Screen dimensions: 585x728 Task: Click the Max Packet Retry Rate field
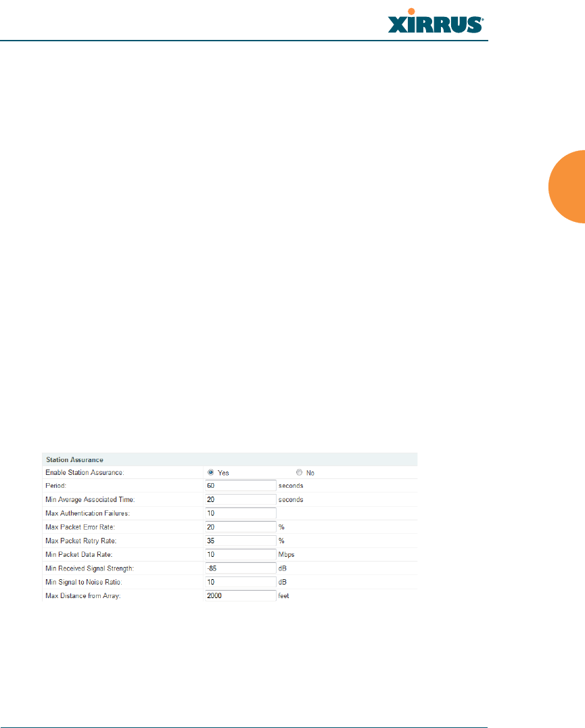tap(240, 541)
